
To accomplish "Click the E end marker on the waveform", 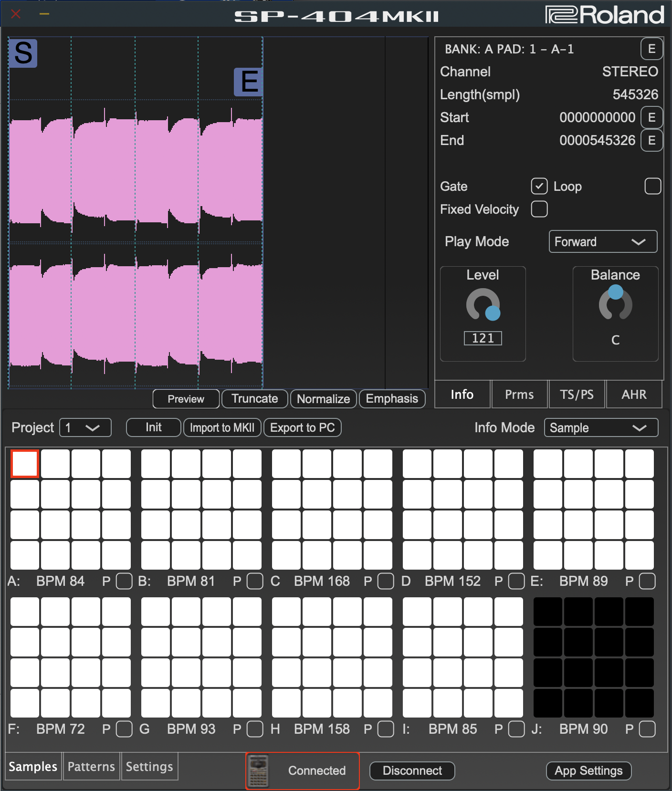I will [248, 82].
